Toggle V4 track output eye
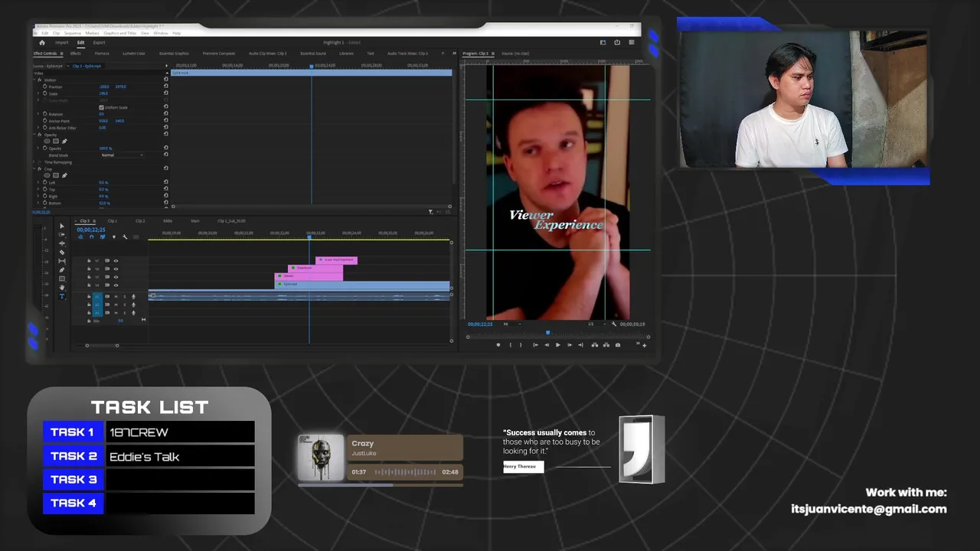 (116, 285)
